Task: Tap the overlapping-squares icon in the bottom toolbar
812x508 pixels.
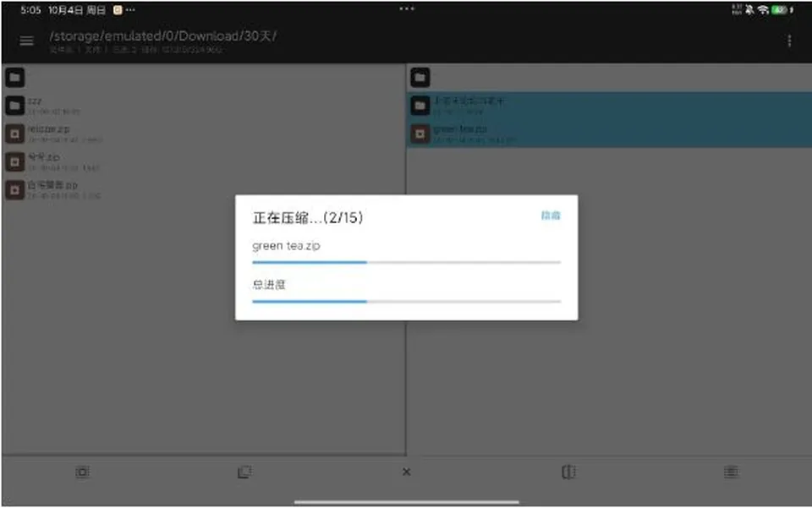Action: coord(244,472)
